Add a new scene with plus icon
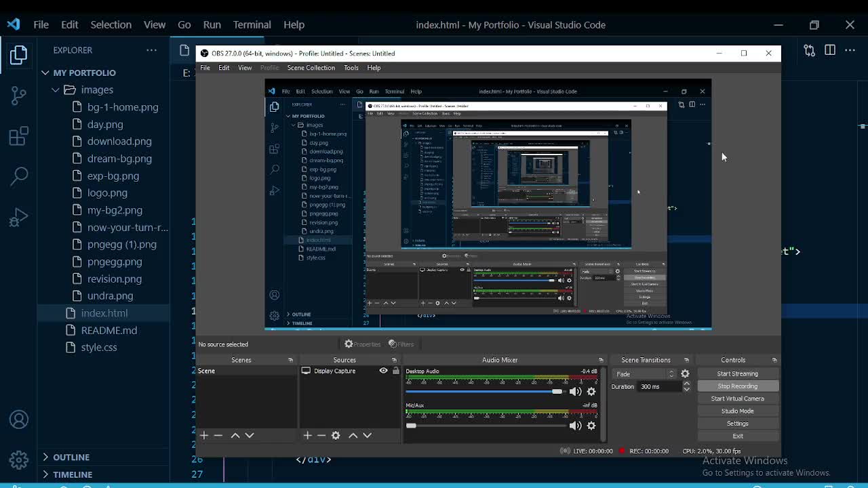Viewport: 868px width, 488px height. pyautogui.click(x=204, y=435)
